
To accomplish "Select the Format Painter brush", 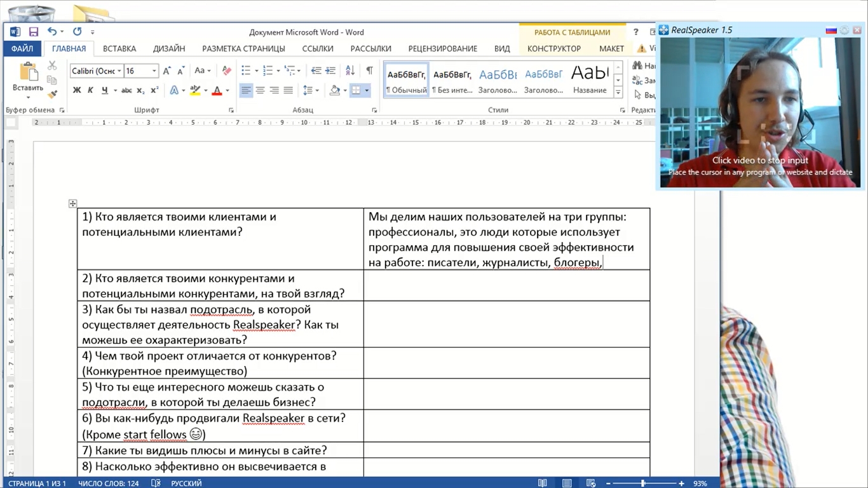I will 52,94.
